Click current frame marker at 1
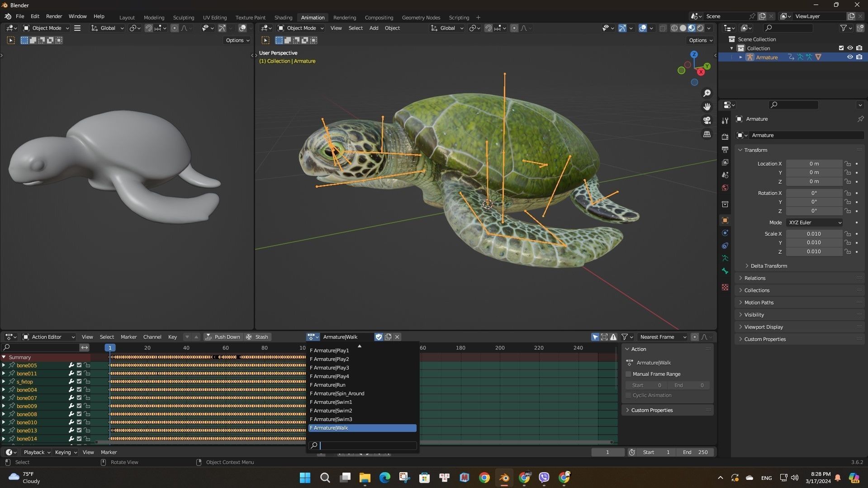The height and width of the screenshot is (488, 868). pos(109,348)
